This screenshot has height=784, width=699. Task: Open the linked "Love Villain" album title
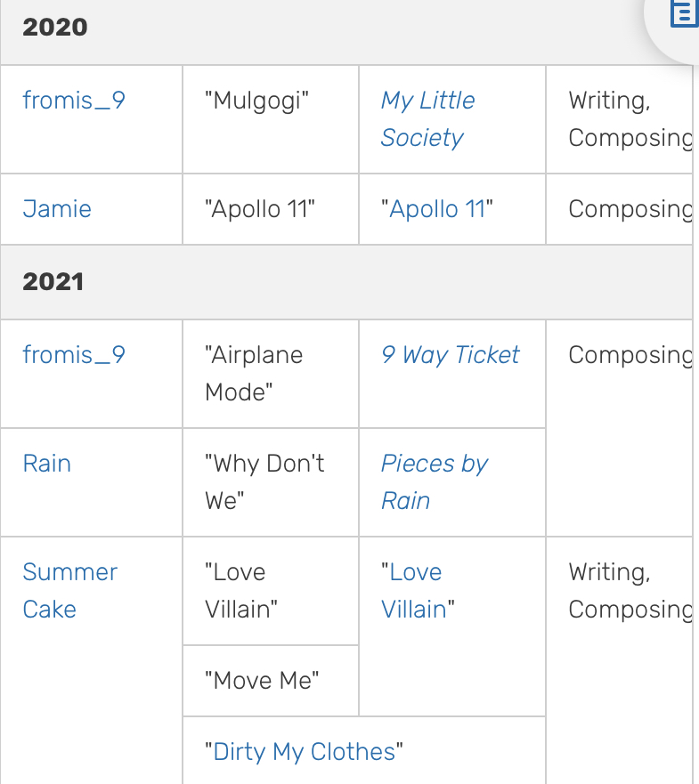(418, 591)
